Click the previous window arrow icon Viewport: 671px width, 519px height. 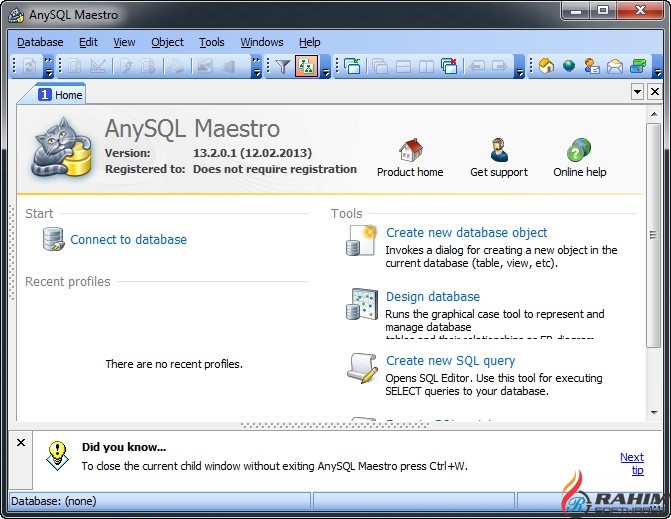477,66
